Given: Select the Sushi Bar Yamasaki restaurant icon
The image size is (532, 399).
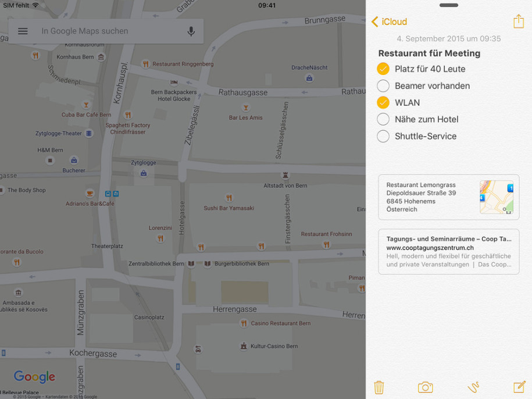Looking at the screenshot, I should (x=229, y=198).
